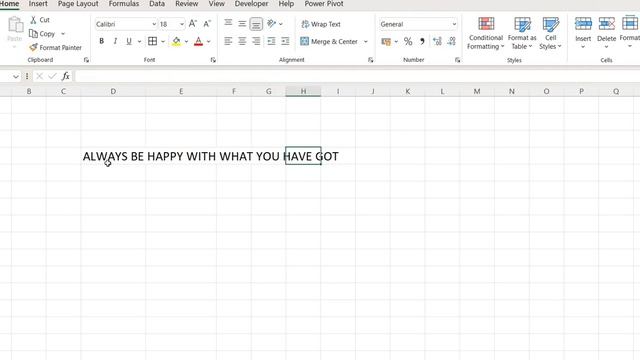
Task: Apply yellow fill color bucket
Action: pos(176,41)
